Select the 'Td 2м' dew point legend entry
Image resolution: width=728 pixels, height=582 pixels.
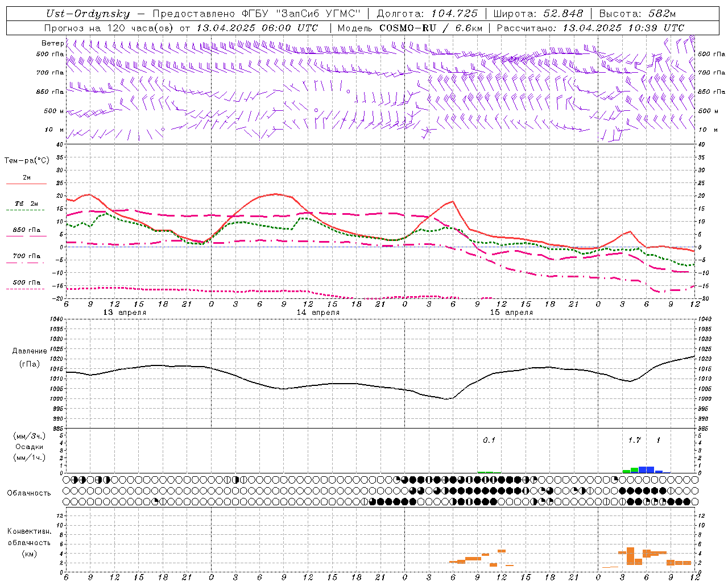[27, 203]
